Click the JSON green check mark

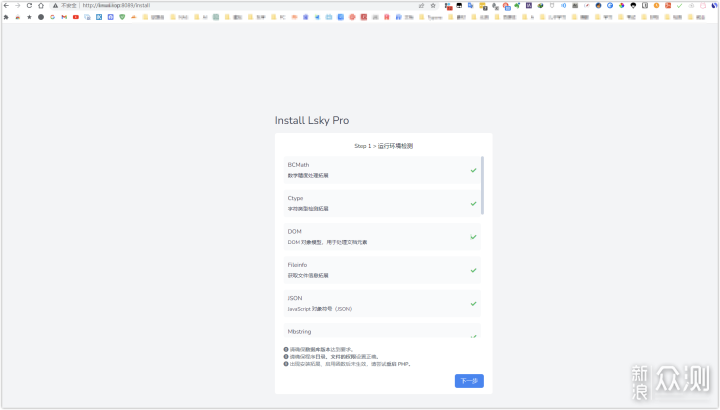coord(473,303)
